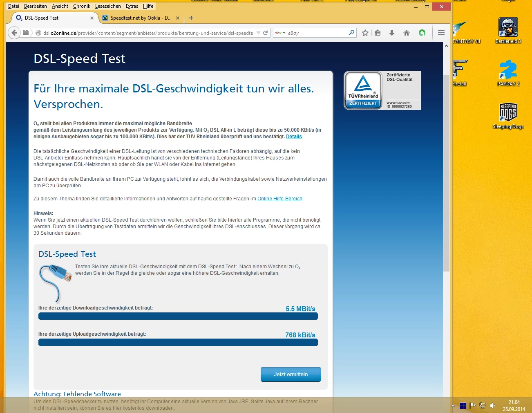The image size is (532, 413).
Task: Go to the home page icon
Action: point(407,33)
